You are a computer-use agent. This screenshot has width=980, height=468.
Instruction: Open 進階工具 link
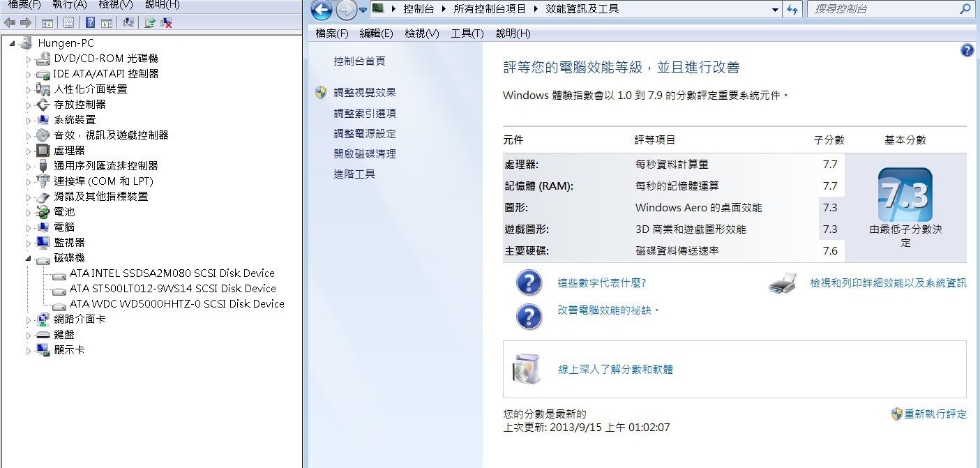(354, 174)
